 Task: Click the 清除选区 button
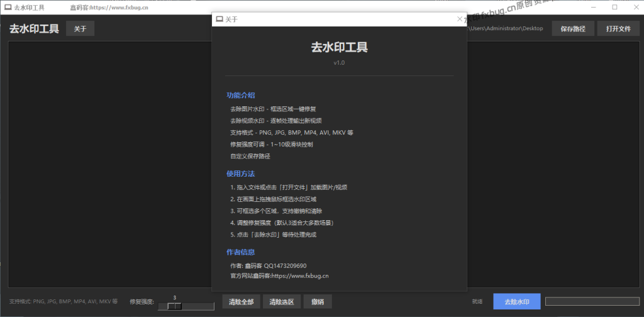[x=282, y=302]
